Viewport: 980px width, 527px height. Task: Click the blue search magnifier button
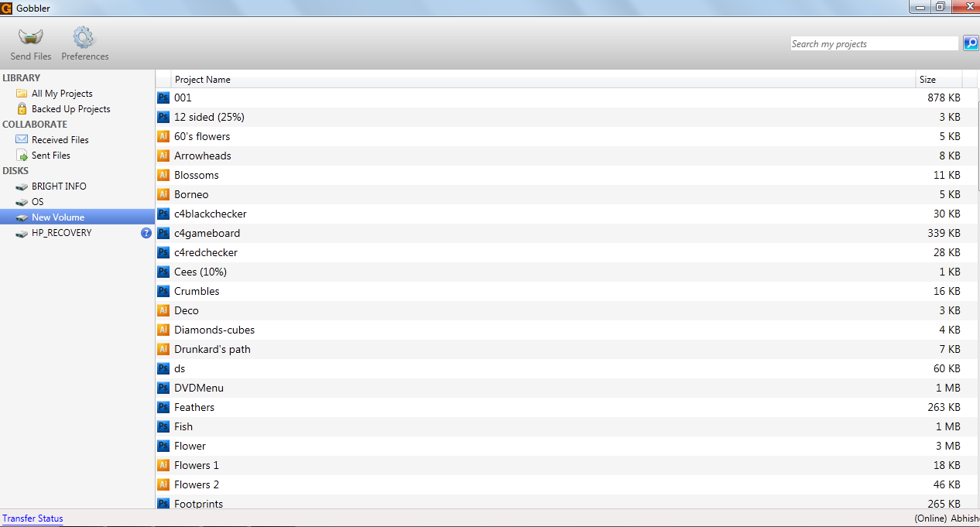(971, 43)
